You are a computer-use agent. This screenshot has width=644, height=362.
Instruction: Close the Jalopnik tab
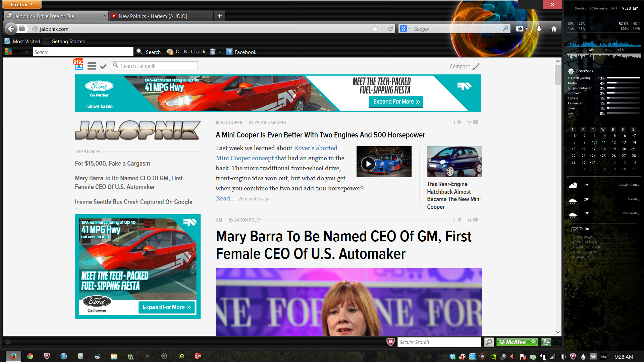point(104,16)
